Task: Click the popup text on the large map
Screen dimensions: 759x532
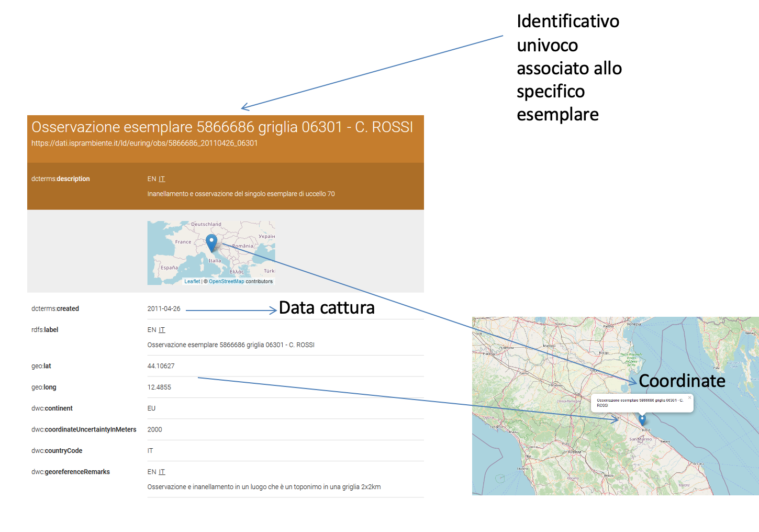Action: [639, 402]
